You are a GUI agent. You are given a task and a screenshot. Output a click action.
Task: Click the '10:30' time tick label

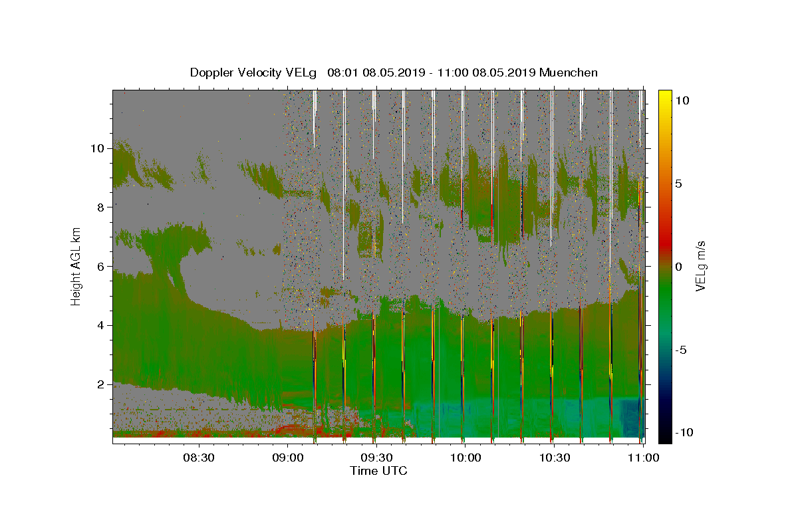555,458
